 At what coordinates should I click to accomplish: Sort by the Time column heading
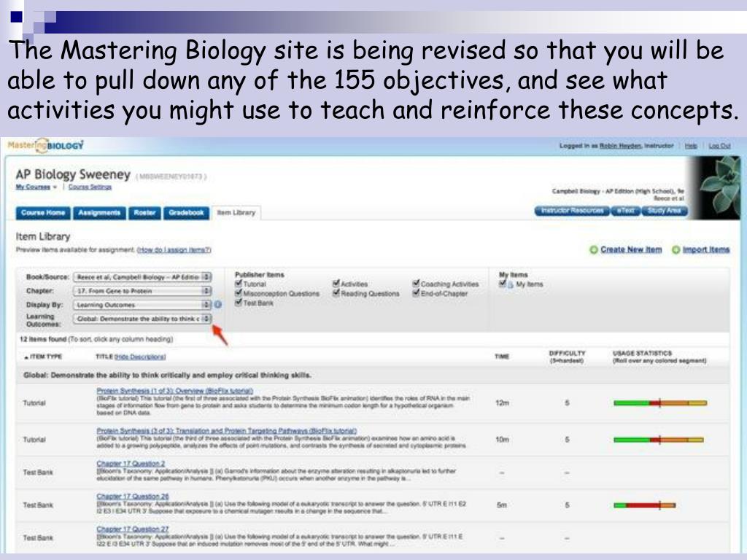(x=502, y=357)
